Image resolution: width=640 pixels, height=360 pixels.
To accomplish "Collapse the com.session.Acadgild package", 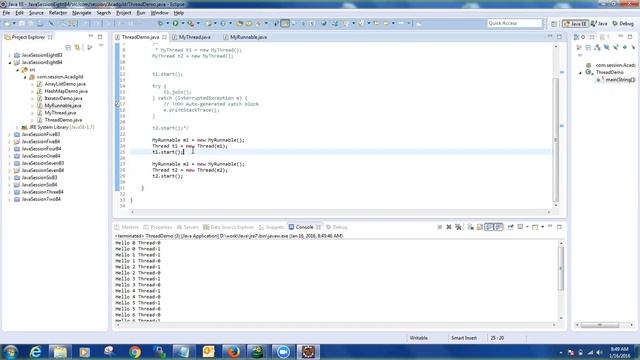I will pyautogui.click(x=25, y=77).
